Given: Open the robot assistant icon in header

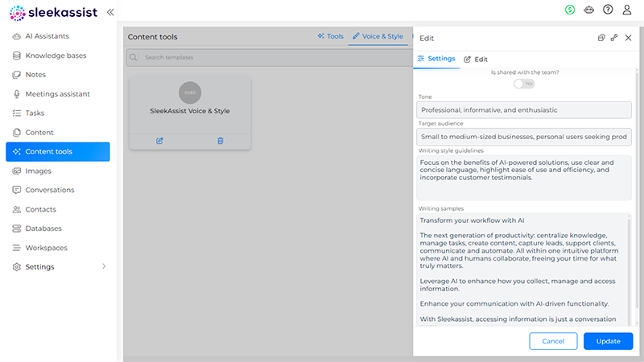Looking at the screenshot, I should (589, 10).
